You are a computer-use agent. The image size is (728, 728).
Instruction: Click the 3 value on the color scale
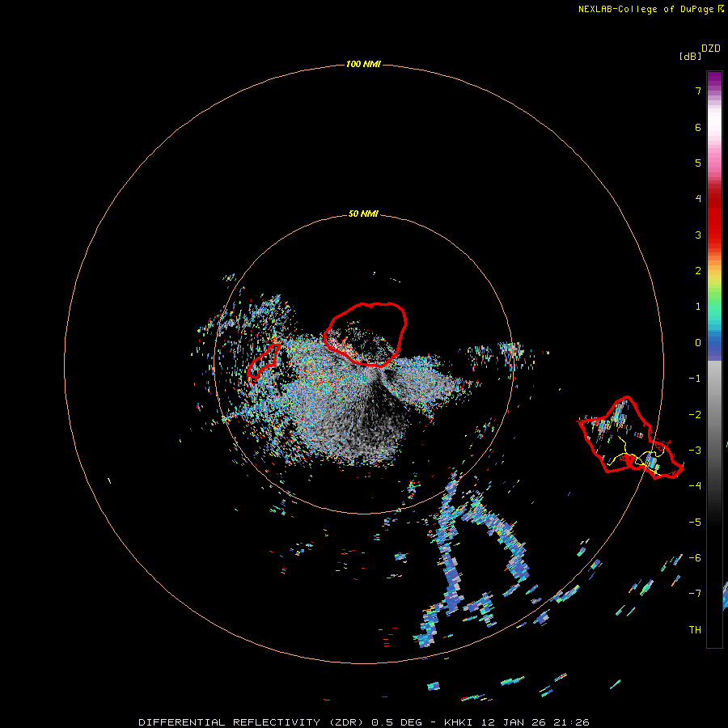point(698,235)
